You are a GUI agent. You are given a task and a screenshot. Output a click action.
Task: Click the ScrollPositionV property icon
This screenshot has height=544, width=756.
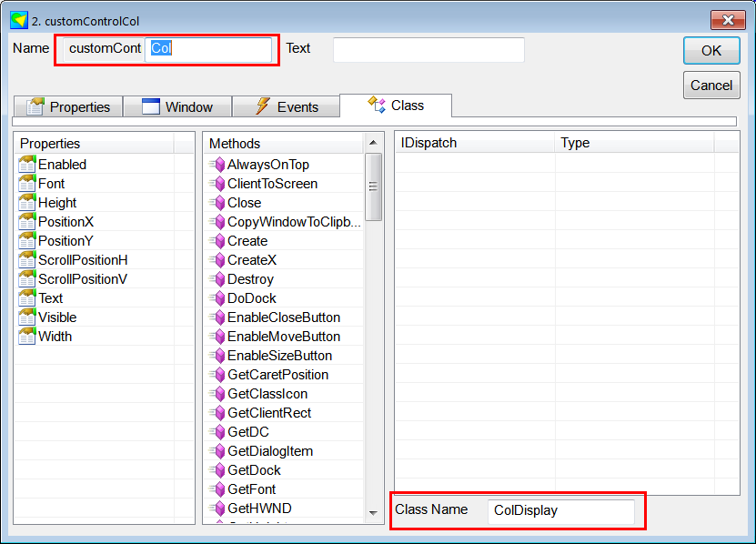27,279
